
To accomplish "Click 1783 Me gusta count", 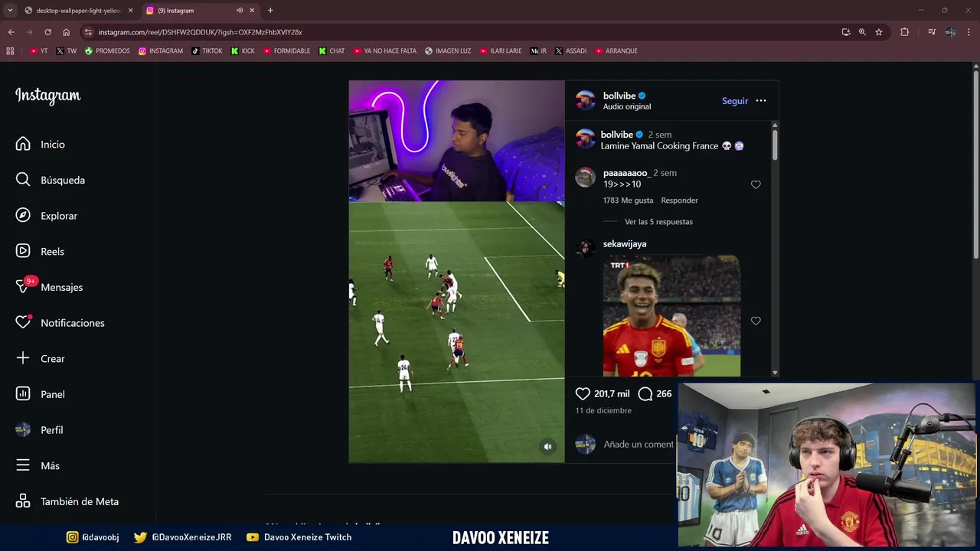I will [x=628, y=201].
